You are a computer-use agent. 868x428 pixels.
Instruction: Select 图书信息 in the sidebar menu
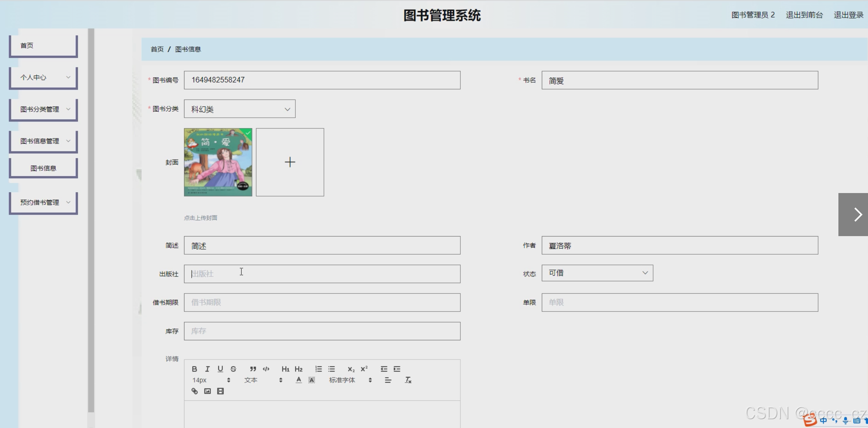[43, 168]
